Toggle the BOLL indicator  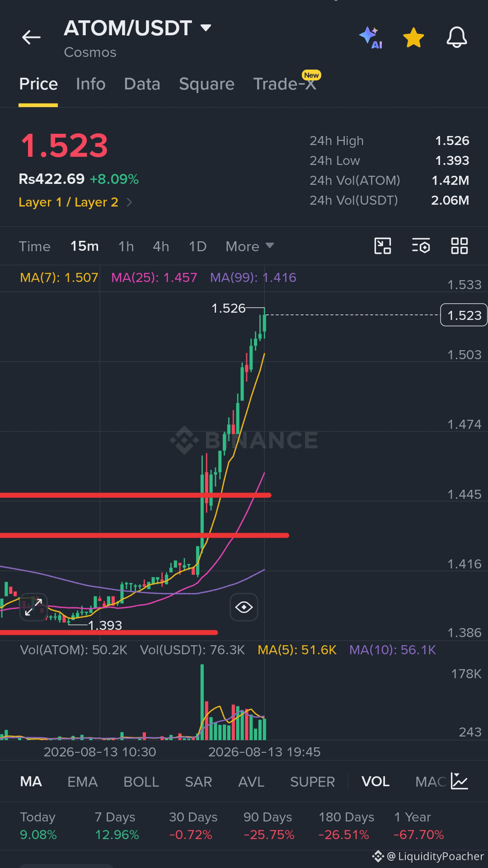coord(141,782)
